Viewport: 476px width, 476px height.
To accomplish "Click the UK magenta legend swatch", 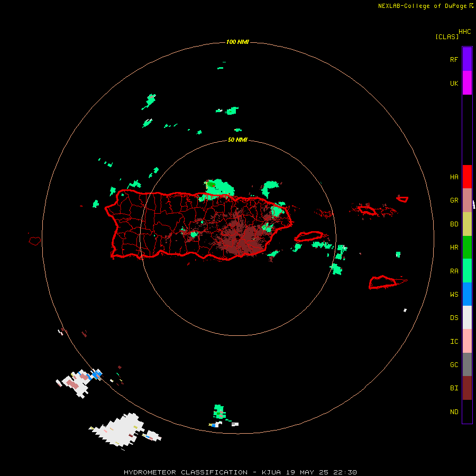I will [x=467, y=83].
